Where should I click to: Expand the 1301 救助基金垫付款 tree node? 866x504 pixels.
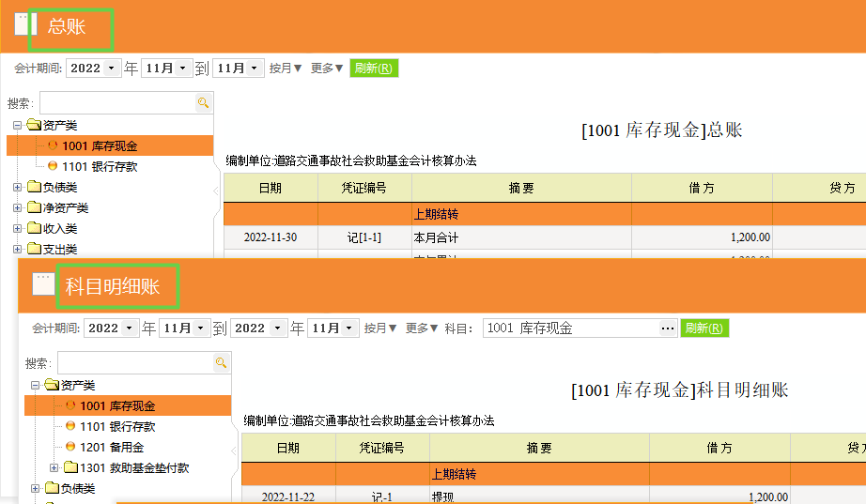(x=54, y=468)
